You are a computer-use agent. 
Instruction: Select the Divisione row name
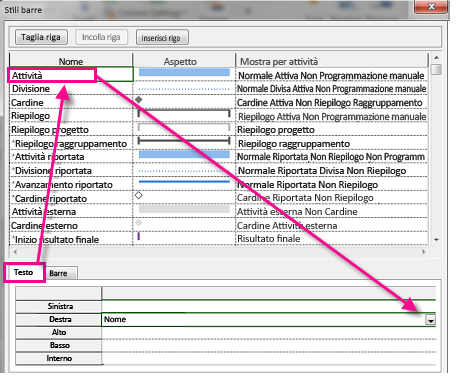71,89
